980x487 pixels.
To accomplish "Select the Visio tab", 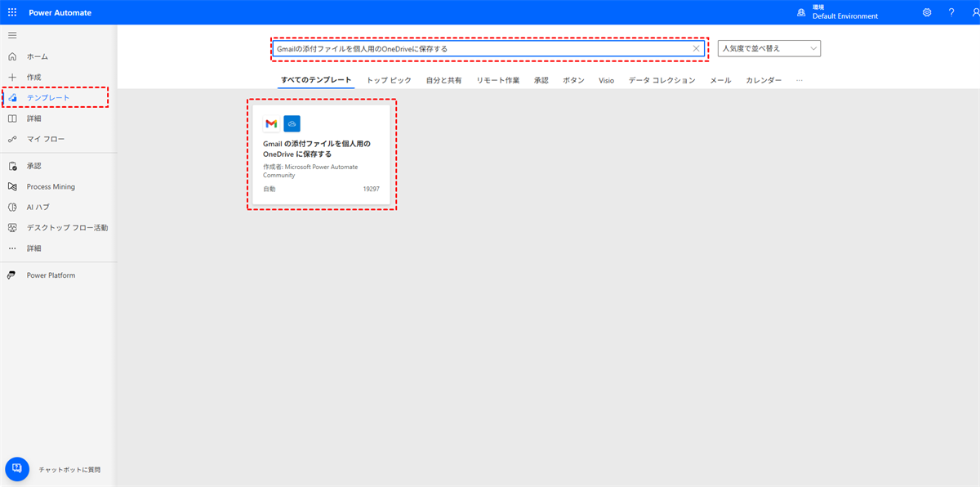I will pyautogui.click(x=606, y=80).
